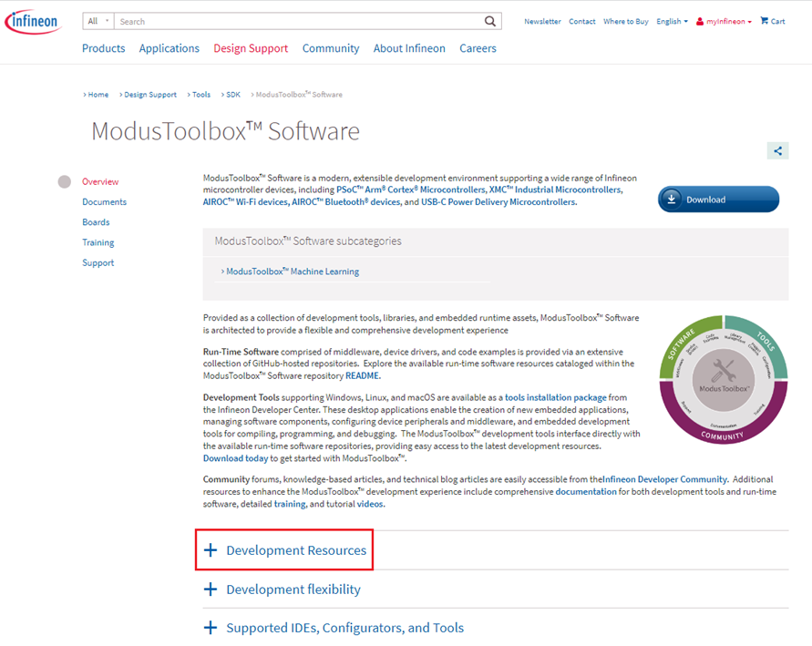This screenshot has height=646, width=812.
Task: Click the Download button
Action: [x=718, y=199]
